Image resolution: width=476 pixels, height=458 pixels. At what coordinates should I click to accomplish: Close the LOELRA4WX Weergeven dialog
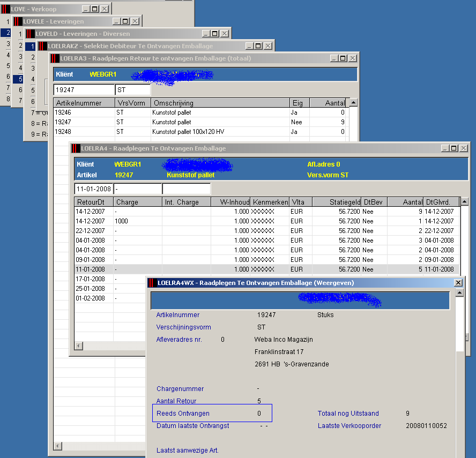[x=458, y=283]
